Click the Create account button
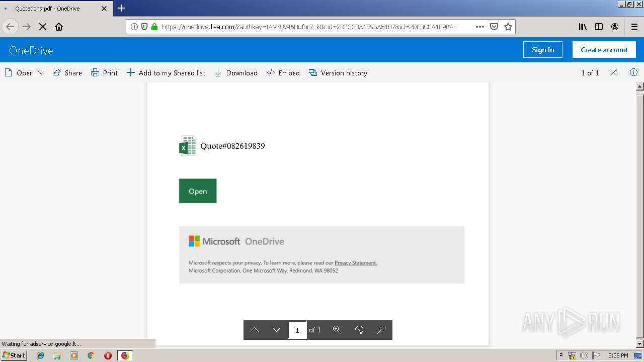The height and width of the screenshot is (362, 644). click(x=604, y=50)
